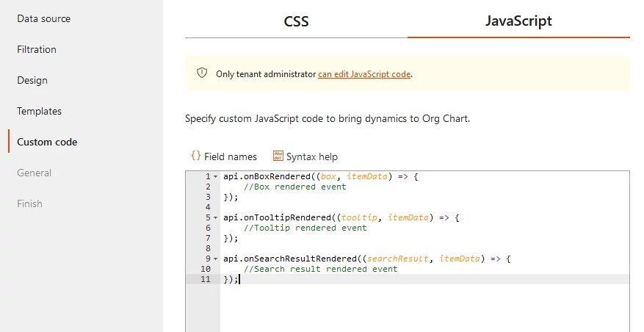Open Field names list
Viewport: 644px width, 332px height.
(x=231, y=156)
